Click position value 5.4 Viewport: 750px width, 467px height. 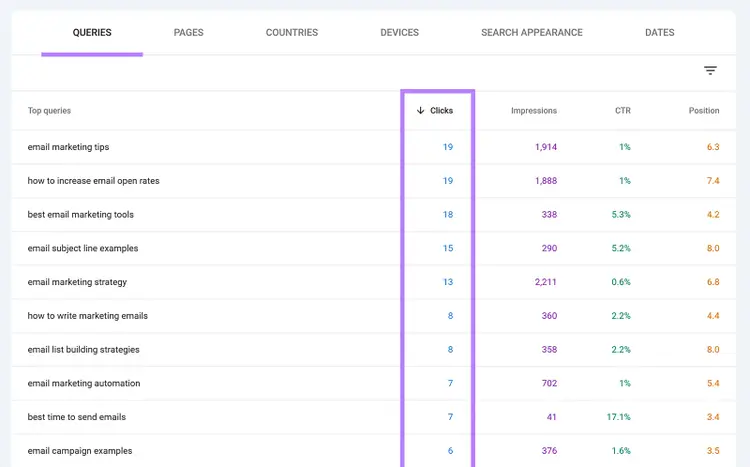pyautogui.click(x=713, y=383)
